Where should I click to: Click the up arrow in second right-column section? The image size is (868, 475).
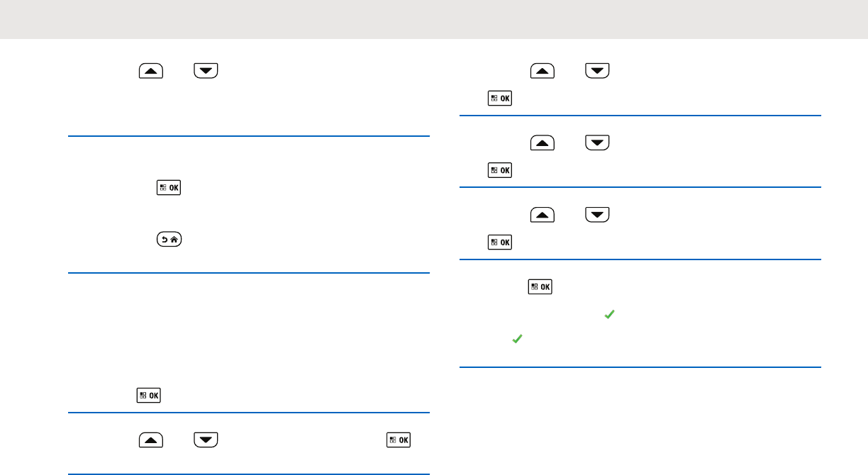tap(542, 143)
